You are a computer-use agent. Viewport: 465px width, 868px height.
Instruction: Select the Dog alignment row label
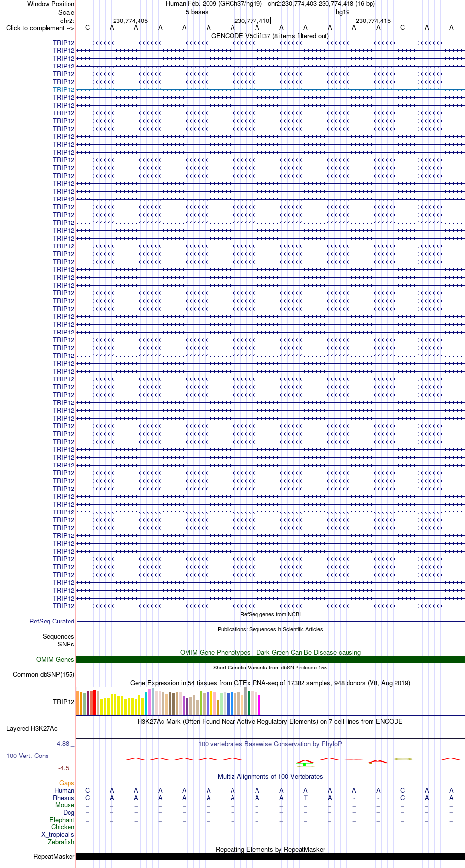69,812
